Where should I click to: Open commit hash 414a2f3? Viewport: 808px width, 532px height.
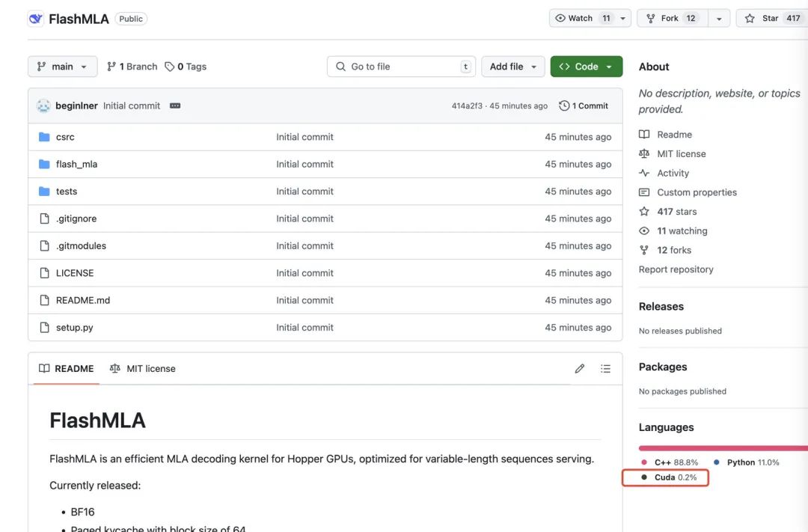[467, 106]
